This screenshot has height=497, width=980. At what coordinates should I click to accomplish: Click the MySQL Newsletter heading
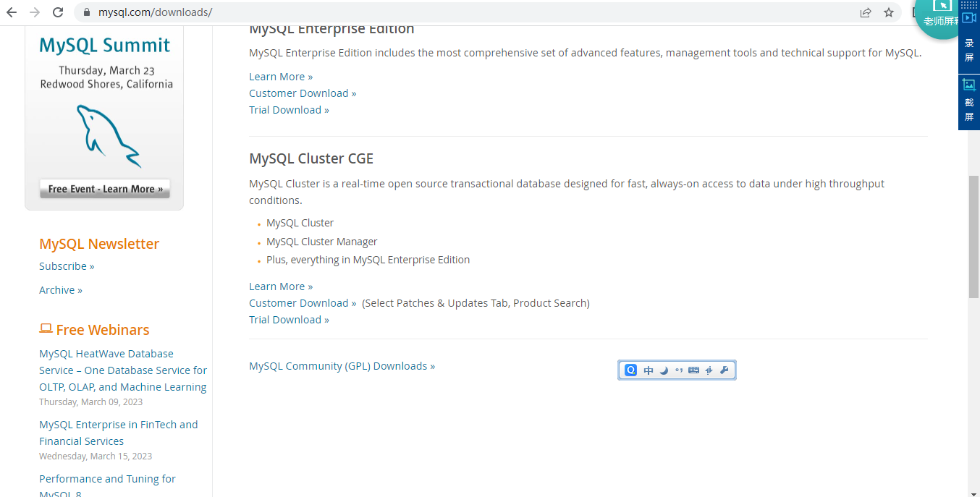click(x=99, y=244)
